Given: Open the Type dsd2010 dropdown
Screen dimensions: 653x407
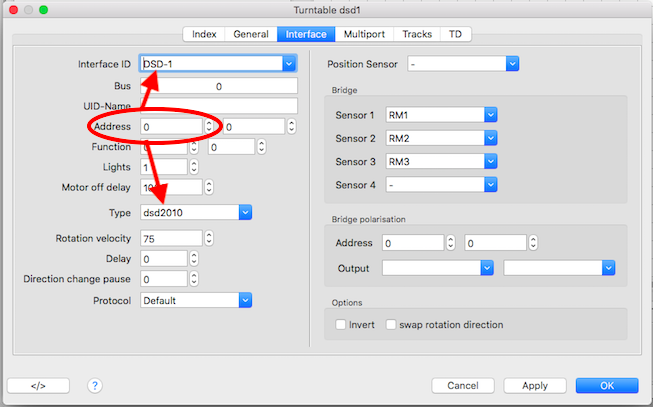Looking at the screenshot, I should (245, 212).
